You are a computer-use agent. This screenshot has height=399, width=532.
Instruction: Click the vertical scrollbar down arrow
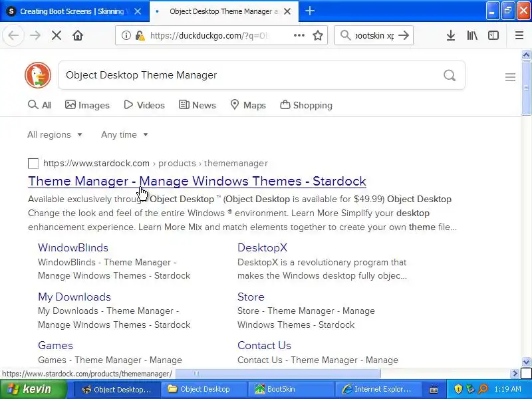point(526,362)
